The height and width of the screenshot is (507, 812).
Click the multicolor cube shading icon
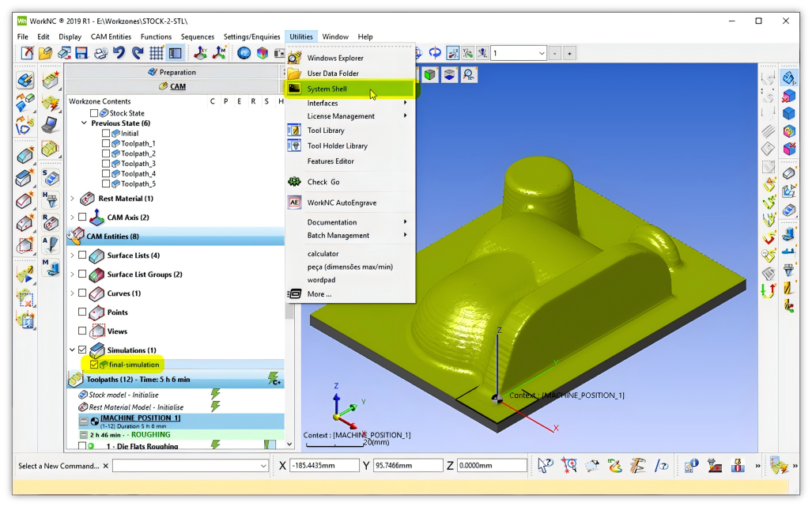(262, 53)
